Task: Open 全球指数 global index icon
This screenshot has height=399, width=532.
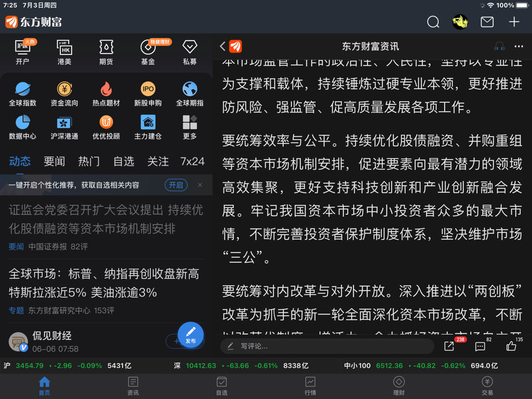Action: coord(22,94)
